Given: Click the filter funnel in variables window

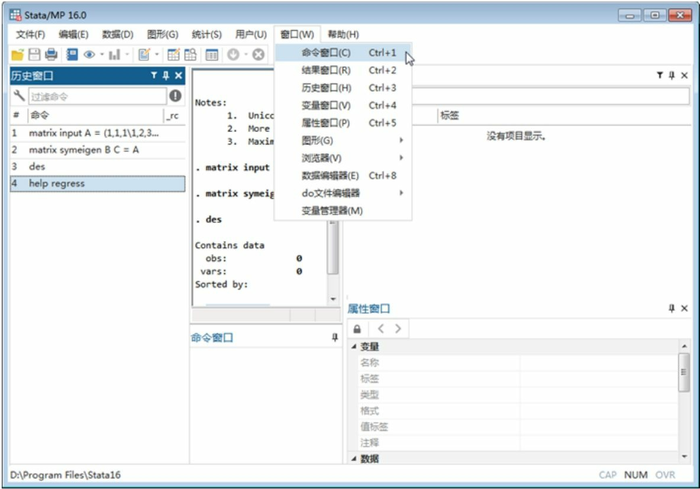Looking at the screenshot, I should 660,75.
